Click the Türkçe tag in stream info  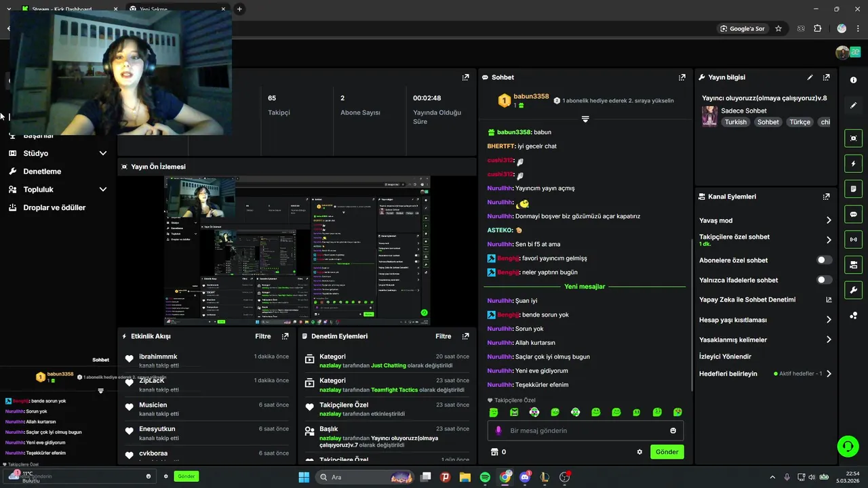point(800,122)
